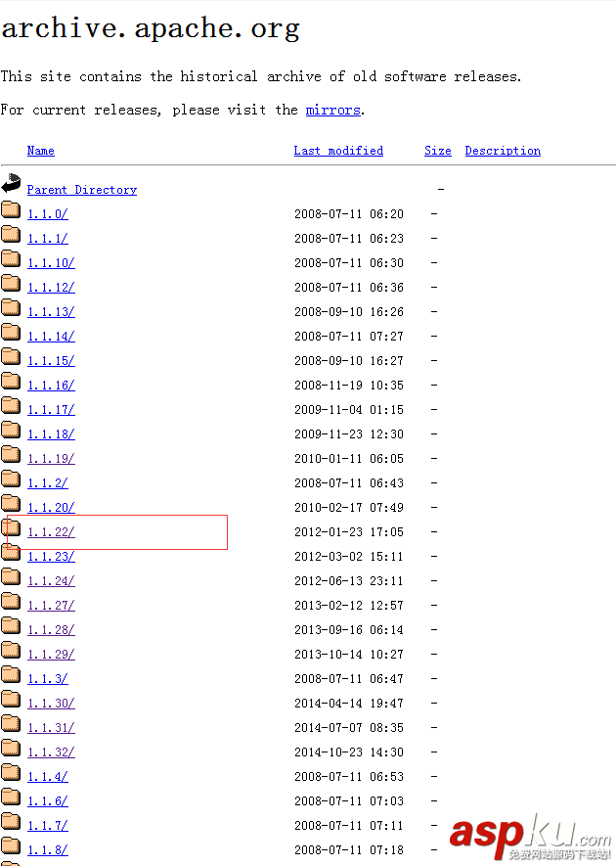The image size is (616, 866).
Task: Click folder icon beside 1.1.32/
Action: tap(11, 748)
